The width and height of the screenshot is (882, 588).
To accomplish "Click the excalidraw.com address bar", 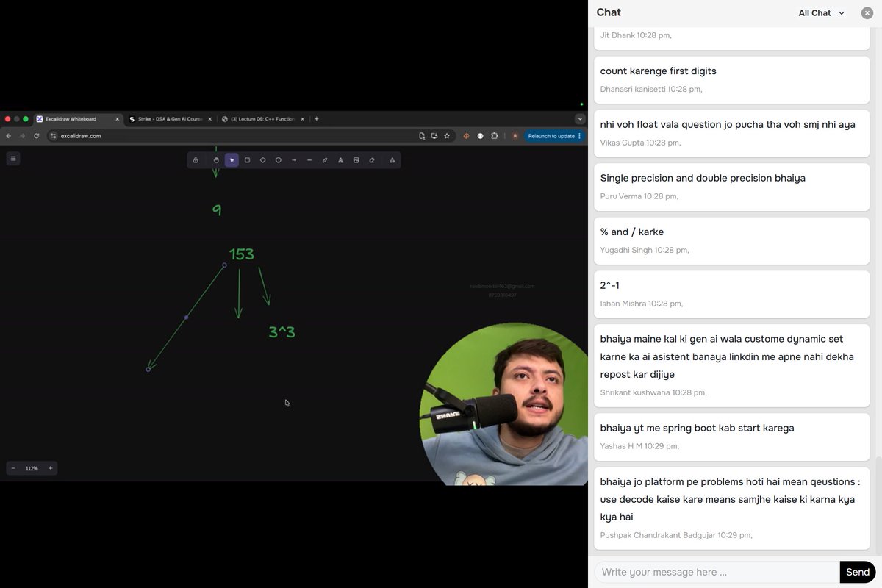I will [x=250, y=136].
